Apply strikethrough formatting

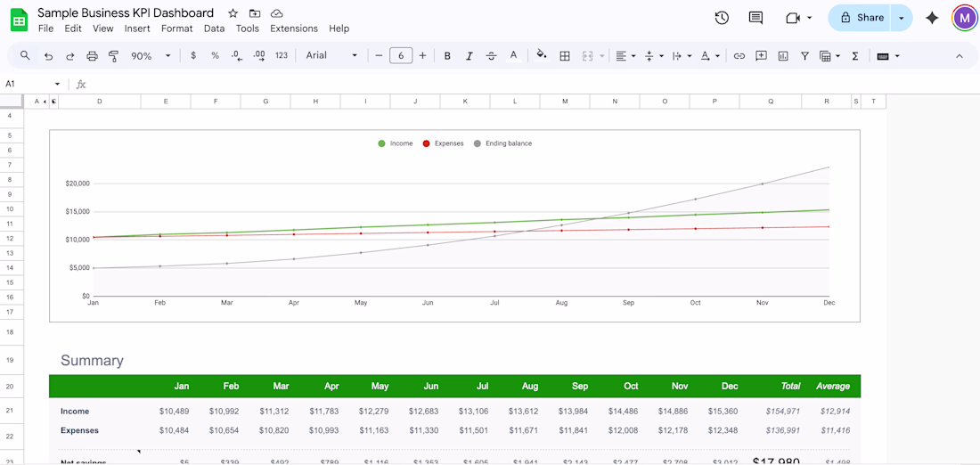(491, 55)
